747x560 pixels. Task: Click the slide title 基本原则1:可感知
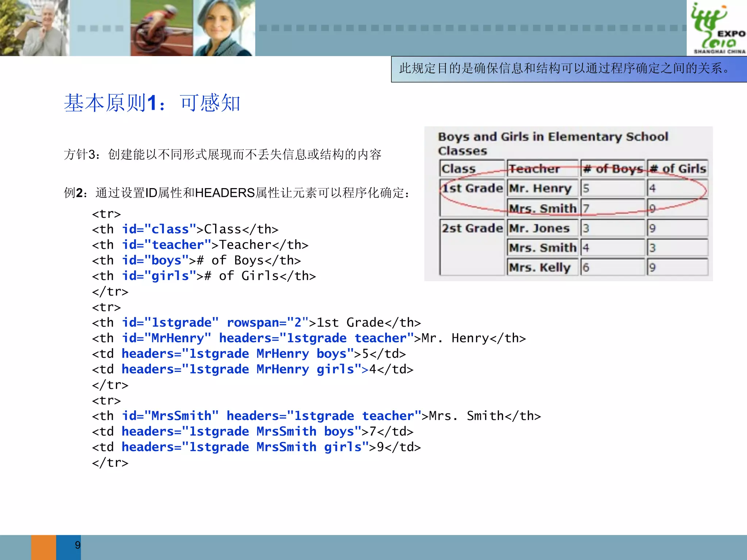pos(152,103)
